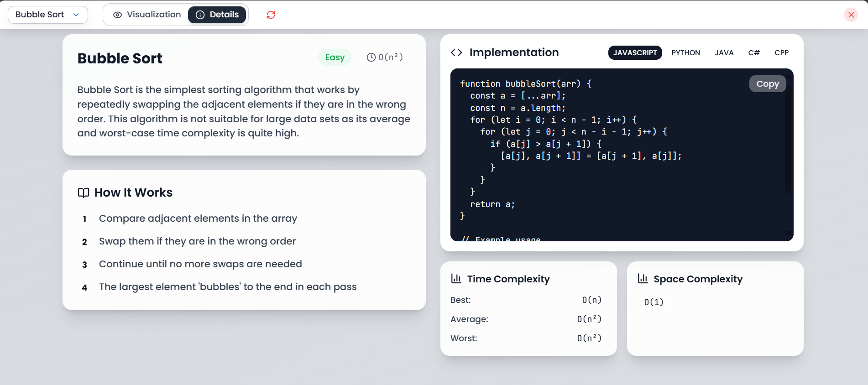Click the info icon on Details
868x385 pixels.
(200, 15)
